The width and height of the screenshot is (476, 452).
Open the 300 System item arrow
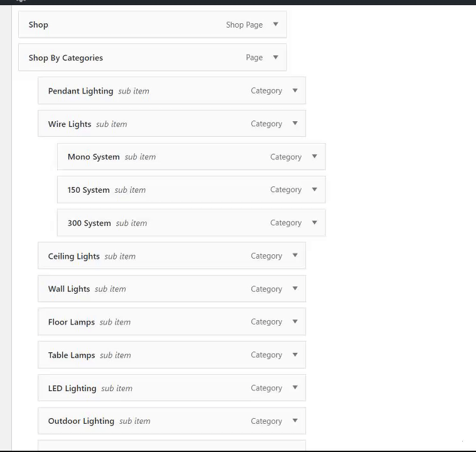coord(314,223)
